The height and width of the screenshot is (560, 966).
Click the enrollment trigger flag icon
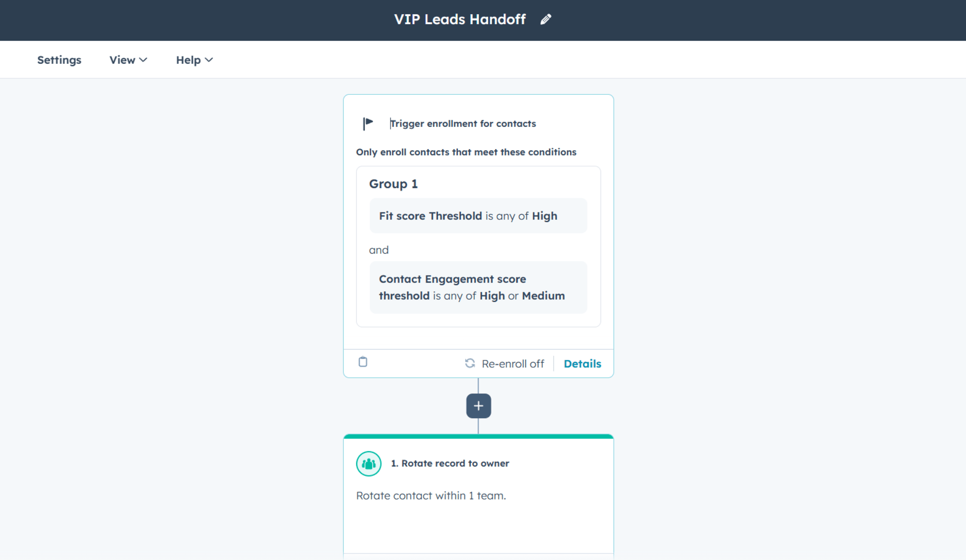click(368, 124)
